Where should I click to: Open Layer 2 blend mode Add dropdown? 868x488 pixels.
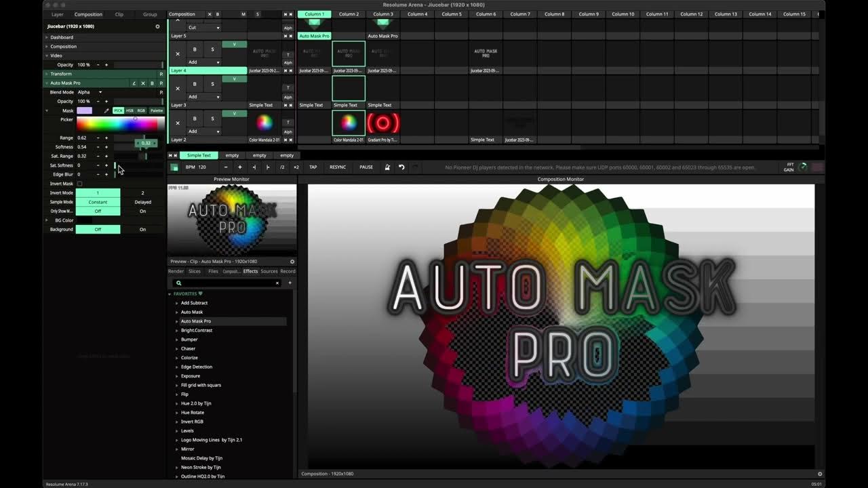point(203,131)
